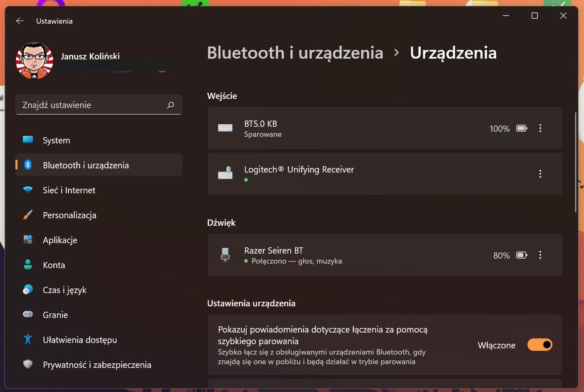Click the BT5.0 KB keyboard icon
Screen dimensions: 584x392
(x=225, y=128)
